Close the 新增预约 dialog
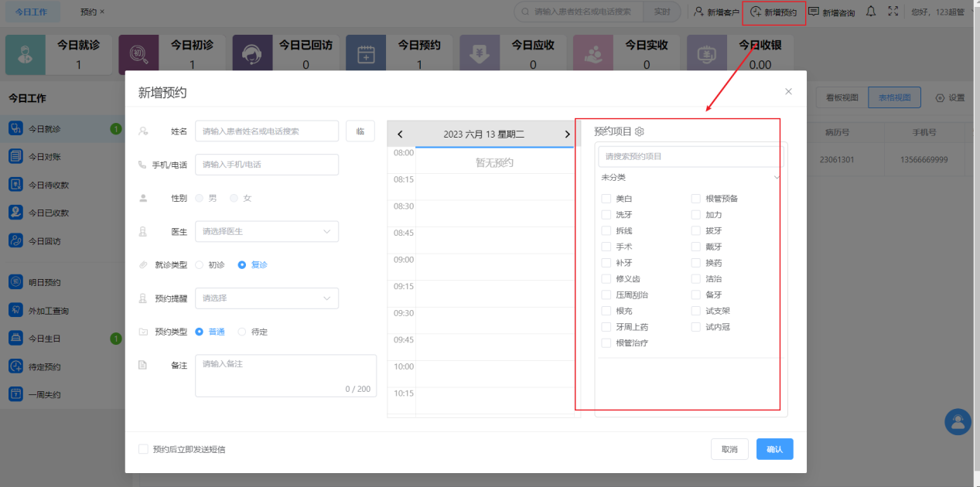This screenshot has width=980, height=487. pyautogui.click(x=788, y=91)
